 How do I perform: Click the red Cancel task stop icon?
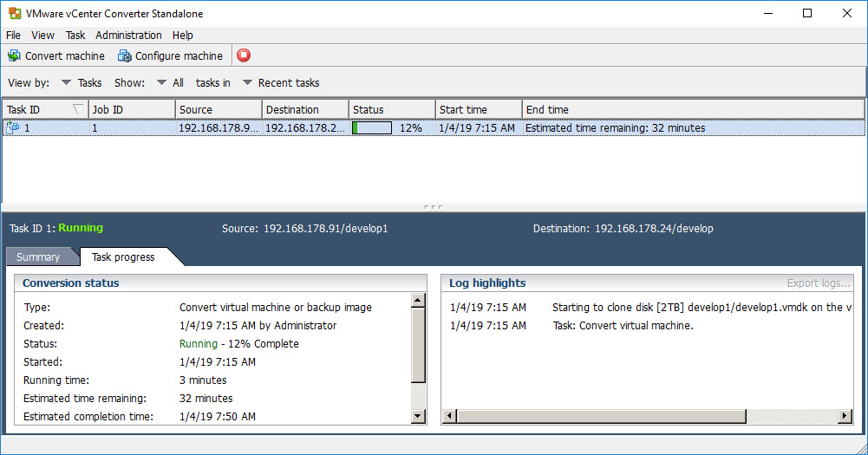click(x=244, y=55)
